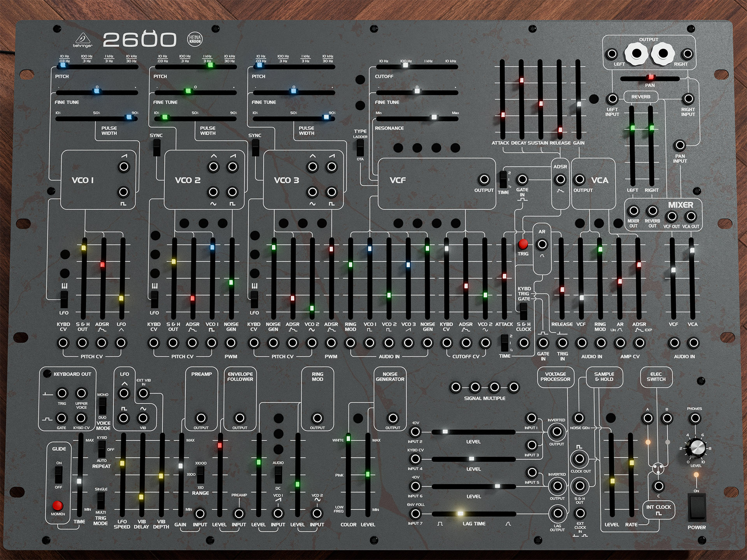Flip the ring mod Audio/DC selector switch
747x560 pixels.
click(x=278, y=475)
